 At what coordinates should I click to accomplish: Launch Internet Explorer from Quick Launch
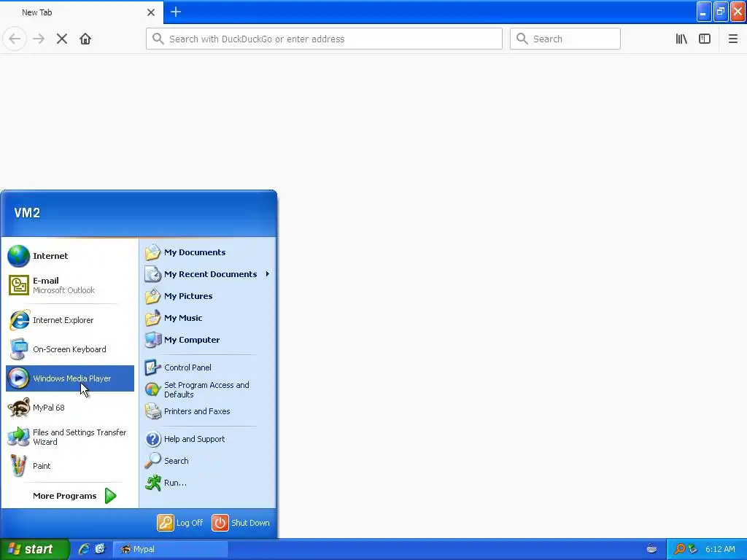[x=84, y=549]
